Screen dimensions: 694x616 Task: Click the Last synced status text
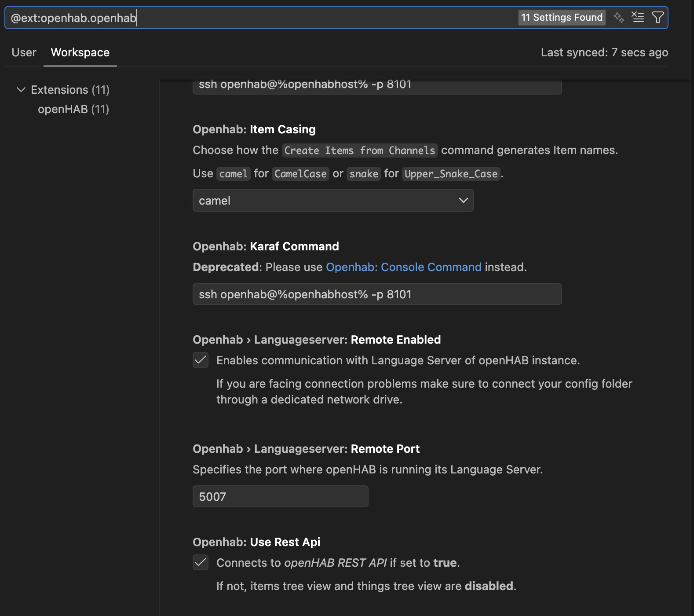(x=604, y=52)
